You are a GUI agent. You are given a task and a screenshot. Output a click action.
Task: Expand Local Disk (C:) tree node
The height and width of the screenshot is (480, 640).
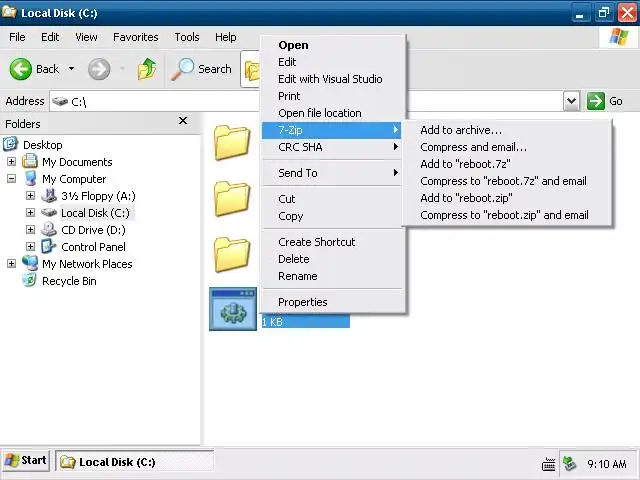point(30,213)
